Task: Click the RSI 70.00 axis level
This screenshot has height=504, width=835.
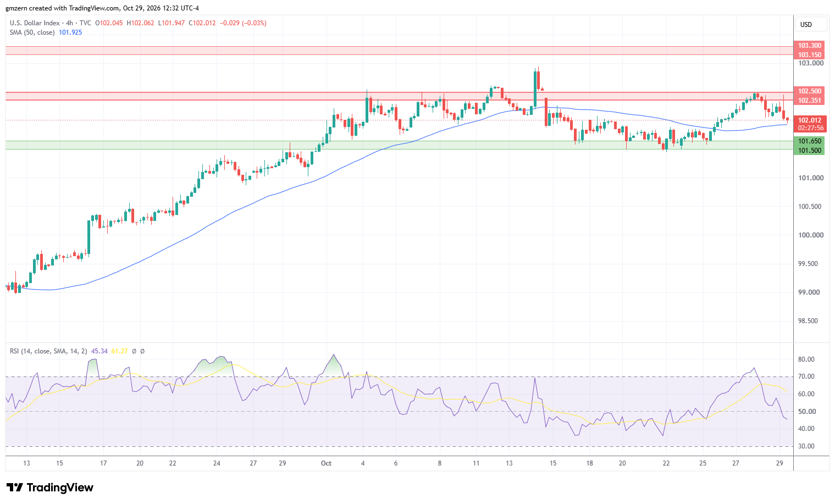Action: click(x=806, y=376)
